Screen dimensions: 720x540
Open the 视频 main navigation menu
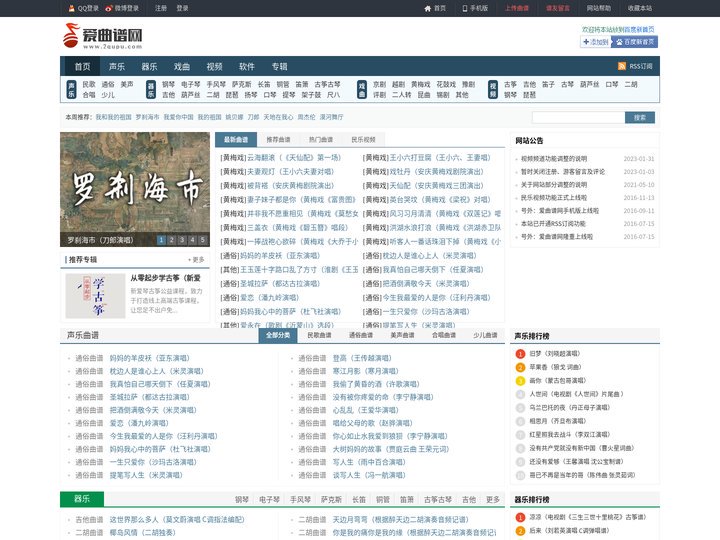(214, 67)
